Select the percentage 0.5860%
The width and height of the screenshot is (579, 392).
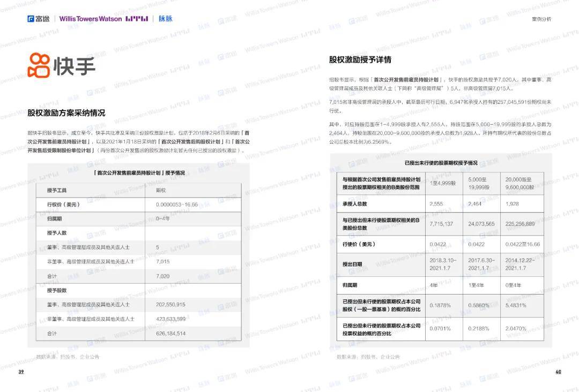point(479,305)
